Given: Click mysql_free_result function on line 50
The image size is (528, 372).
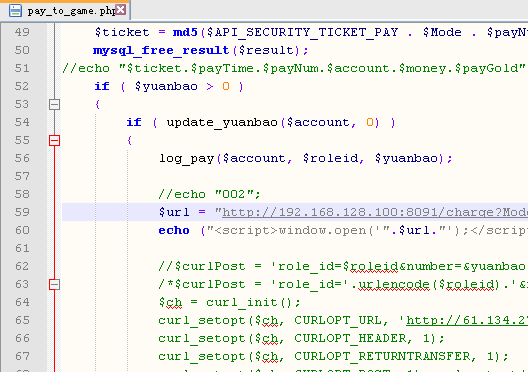Looking at the screenshot, I should (x=161, y=50).
